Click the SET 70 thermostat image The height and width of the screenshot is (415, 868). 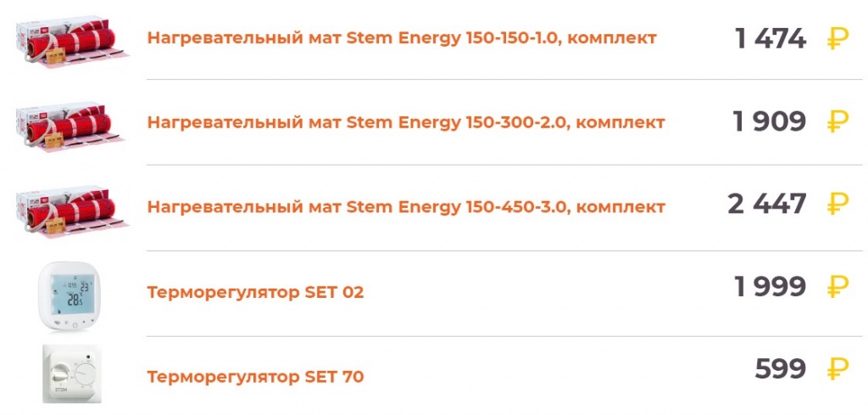pyautogui.click(x=71, y=373)
